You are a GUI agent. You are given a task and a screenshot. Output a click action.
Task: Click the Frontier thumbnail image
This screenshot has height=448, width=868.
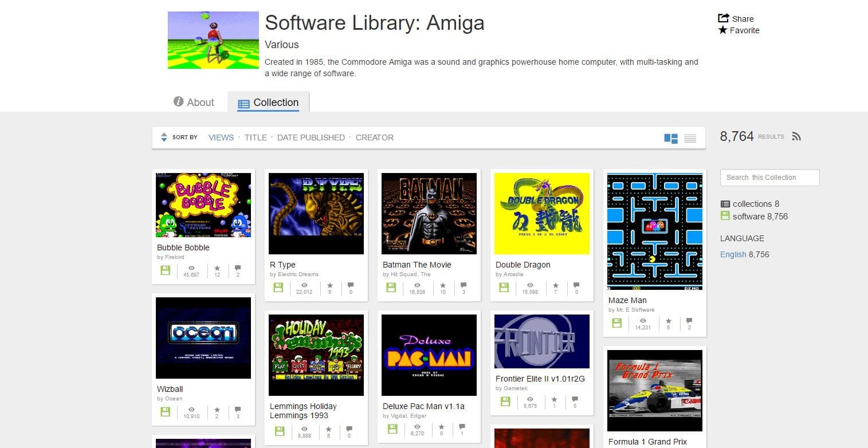pos(542,341)
